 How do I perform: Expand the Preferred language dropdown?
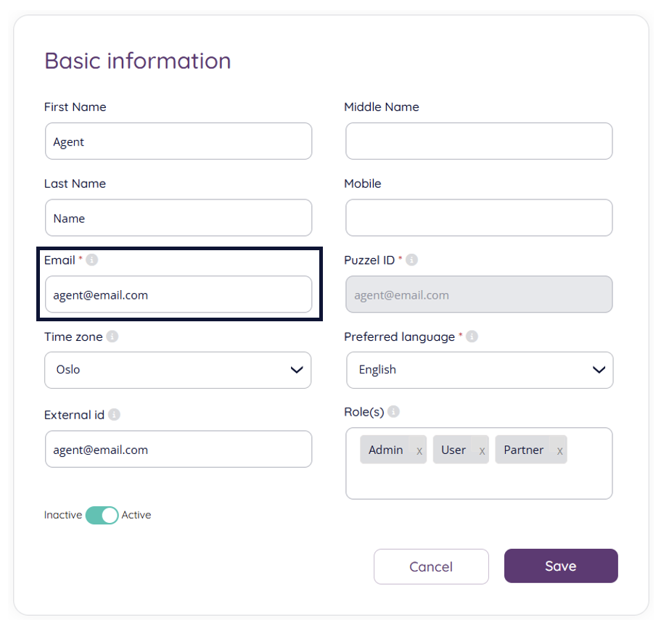coord(479,370)
